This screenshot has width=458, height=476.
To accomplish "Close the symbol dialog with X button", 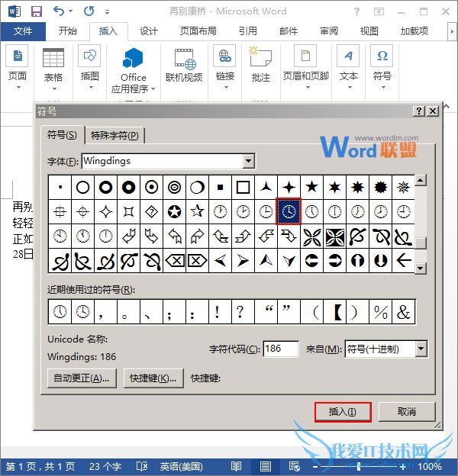I will (433, 111).
